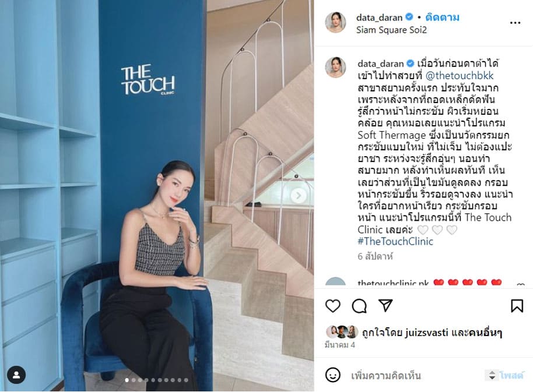The width and height of the screenshot is (533, 392).
Task: View other likers via คนอื่นๆ
Action: coord(485,333)
